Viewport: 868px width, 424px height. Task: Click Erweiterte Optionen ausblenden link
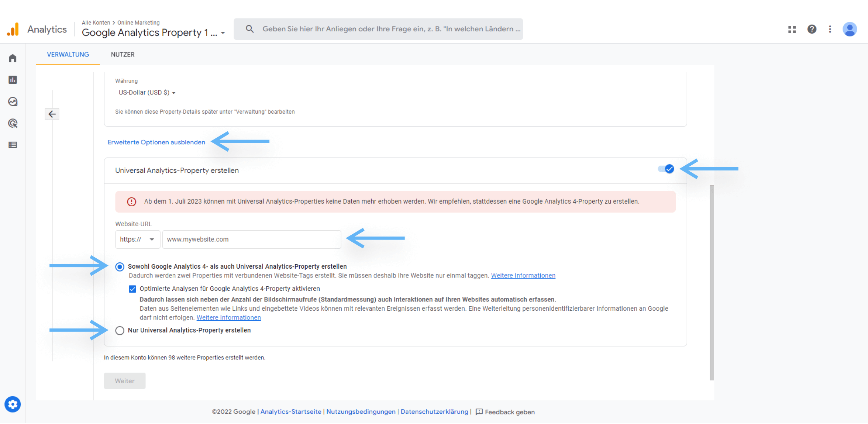coord(156,142)
